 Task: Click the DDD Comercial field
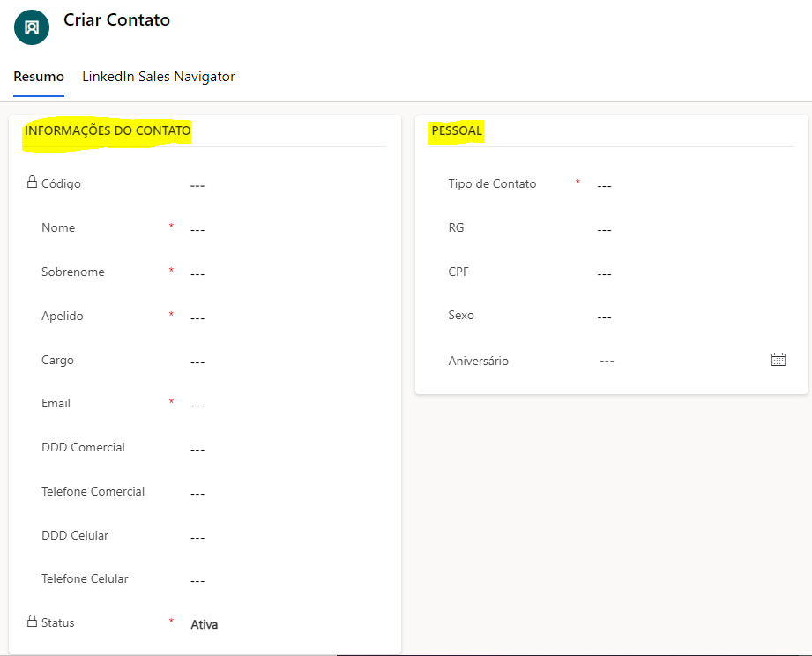tap(282, 449)
